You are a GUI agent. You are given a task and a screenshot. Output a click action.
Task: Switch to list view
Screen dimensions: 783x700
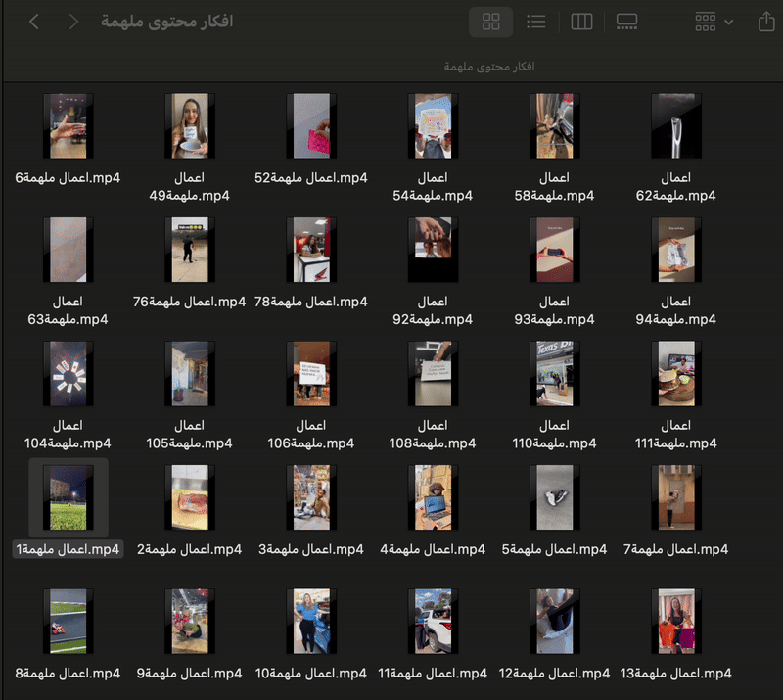coord(536,22)
